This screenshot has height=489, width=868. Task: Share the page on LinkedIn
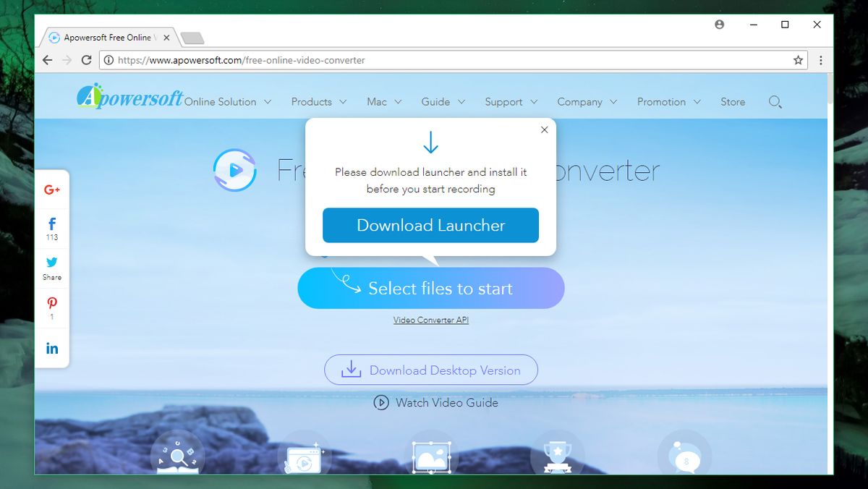point(51,347)
